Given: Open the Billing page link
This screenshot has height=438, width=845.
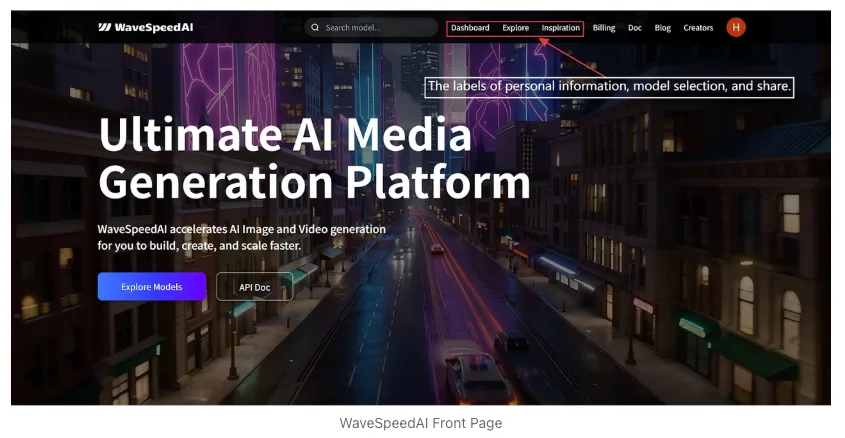Looking at the screenshot, I should [604, 28].
